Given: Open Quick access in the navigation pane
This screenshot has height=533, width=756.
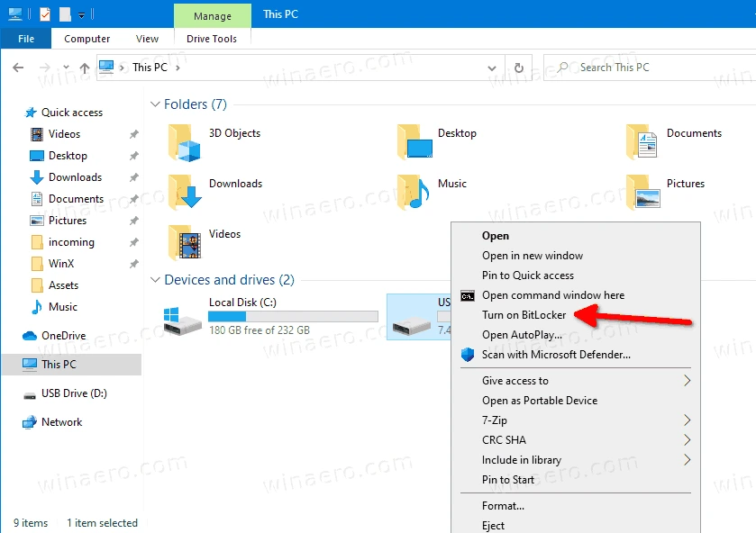Looking at the screenshot, I should (x=72, y=113).
